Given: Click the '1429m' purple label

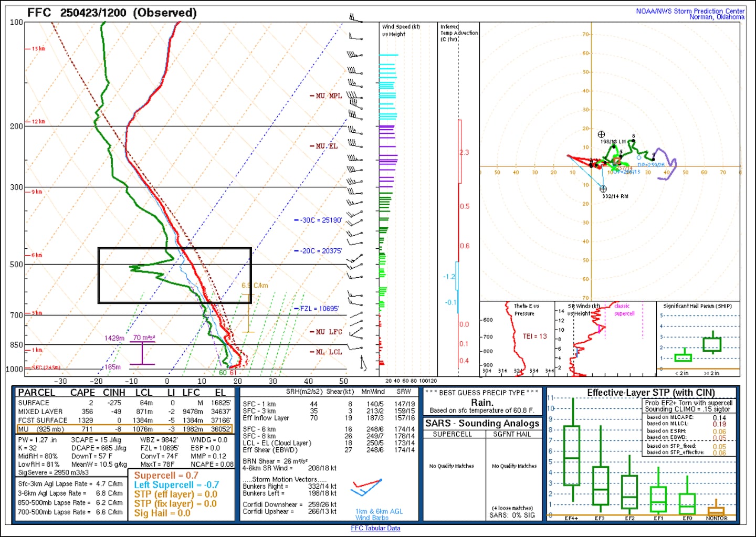Looking at the screenshot, I should click(x=114, y=338).
